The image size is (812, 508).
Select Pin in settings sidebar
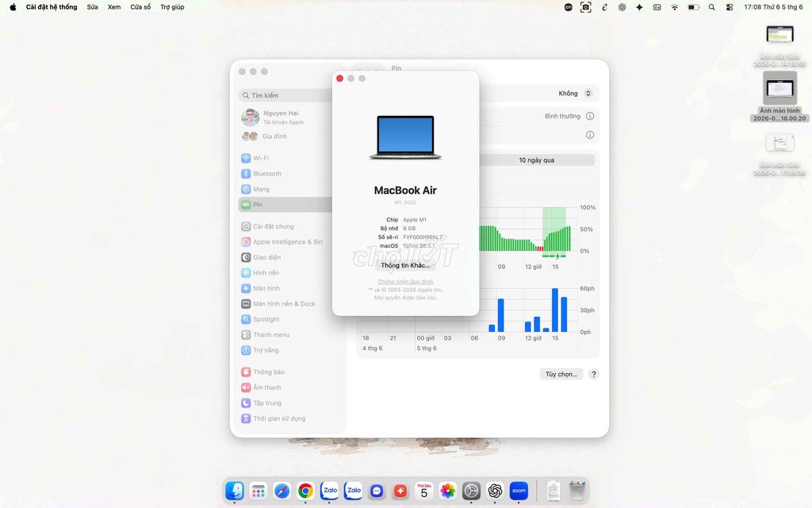[285, 205]
